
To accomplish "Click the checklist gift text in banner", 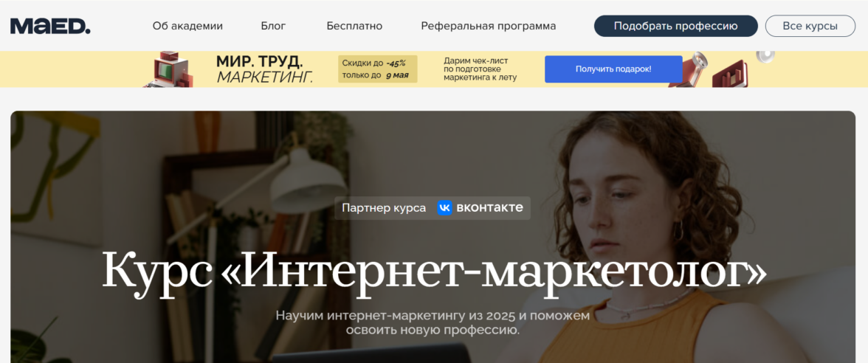I will tap(480, 69).
